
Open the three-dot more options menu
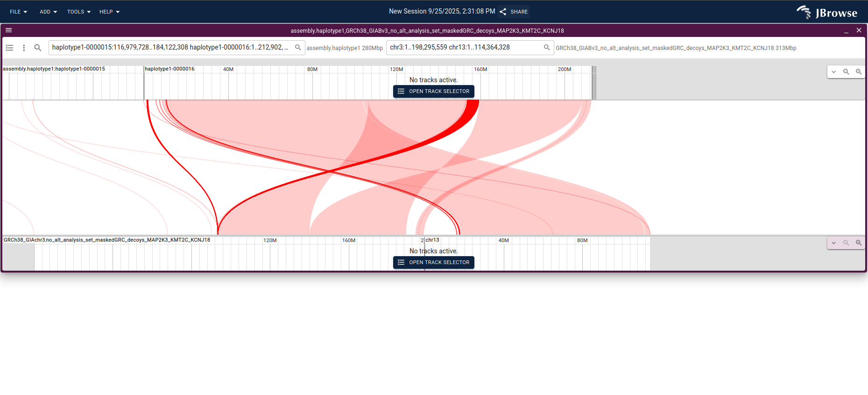(24, 48)
